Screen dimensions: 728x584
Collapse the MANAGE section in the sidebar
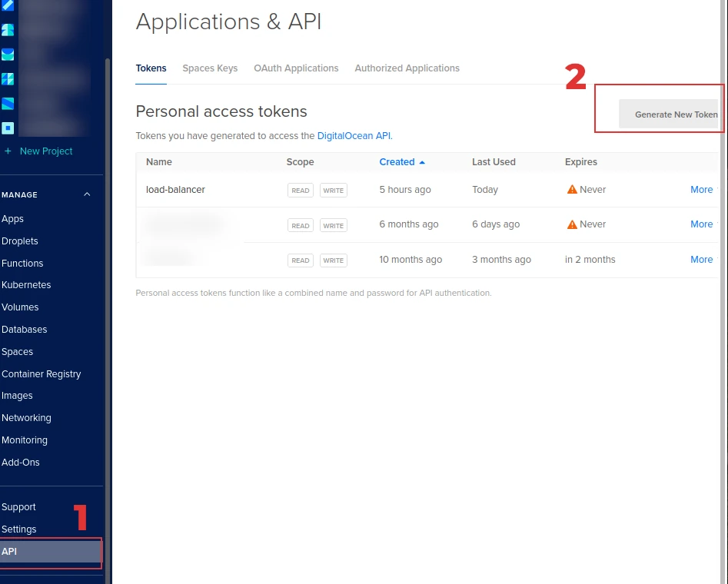(x=87, y=194)
